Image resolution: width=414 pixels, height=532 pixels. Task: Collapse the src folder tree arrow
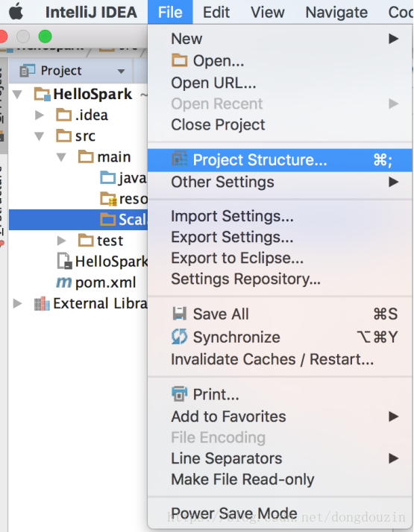40,136
